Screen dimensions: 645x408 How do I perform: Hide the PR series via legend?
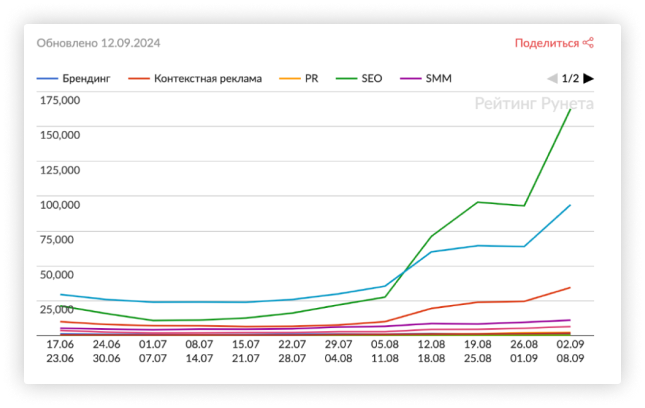point(311,78)
